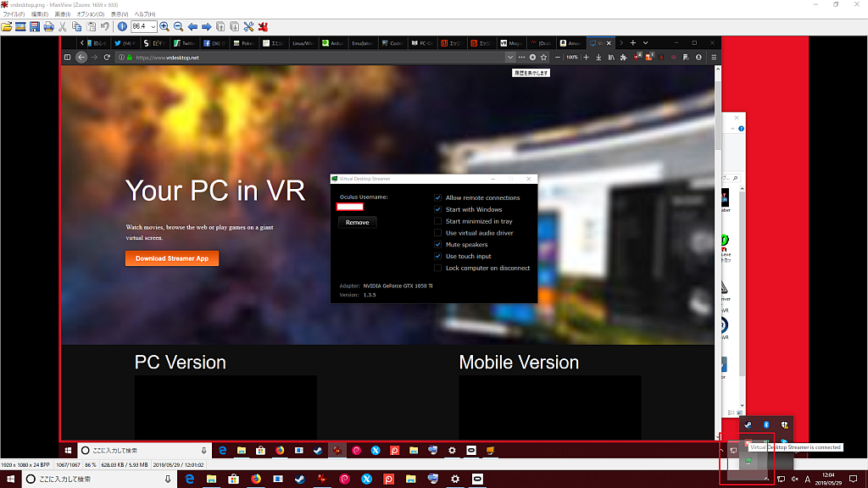Save the image with the floppy disk icon
The width and height of the screenshot is (868, 488).
34,26
